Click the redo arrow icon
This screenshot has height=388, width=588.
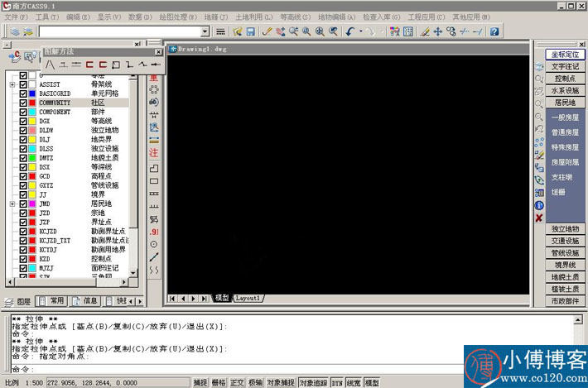pyautogui.click(x=369, y=31)
